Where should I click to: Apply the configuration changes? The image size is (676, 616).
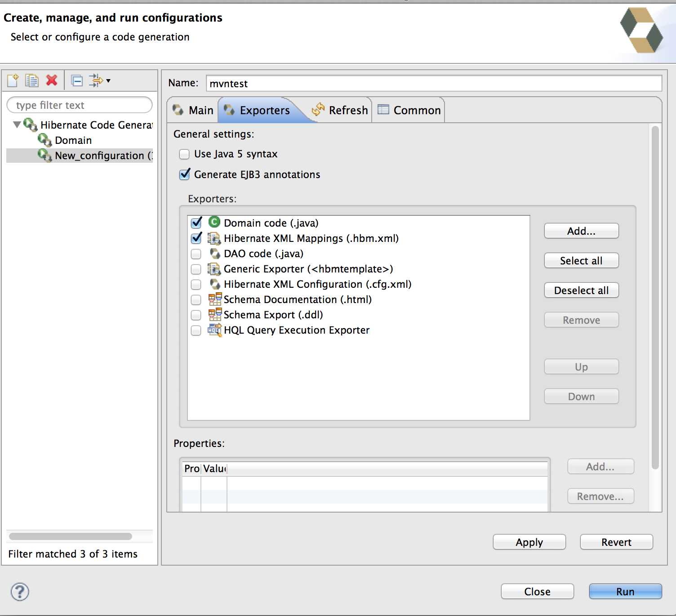(529, 542)
